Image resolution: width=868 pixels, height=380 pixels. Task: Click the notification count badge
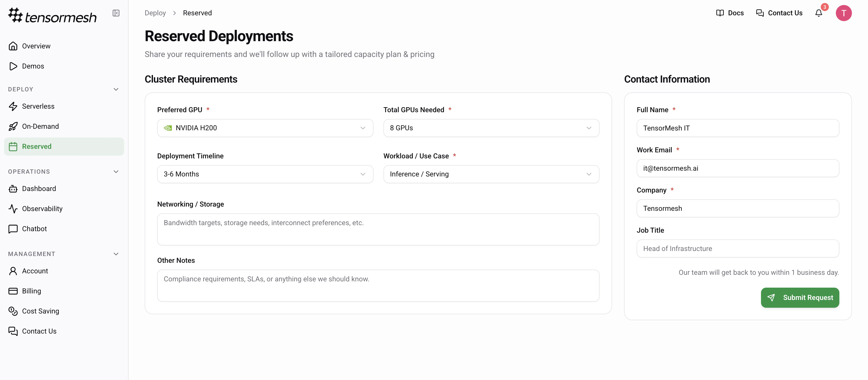click(x=825, y=7)
